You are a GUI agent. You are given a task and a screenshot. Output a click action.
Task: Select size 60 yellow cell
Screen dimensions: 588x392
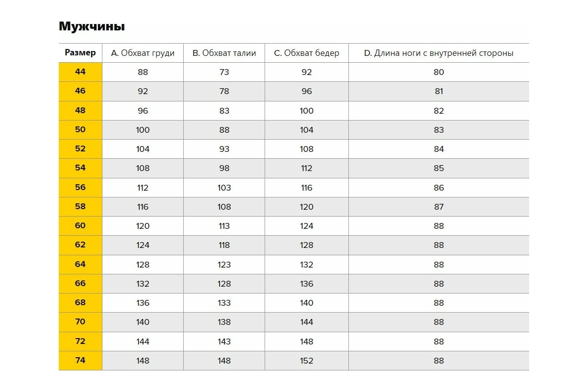point(80,226)
